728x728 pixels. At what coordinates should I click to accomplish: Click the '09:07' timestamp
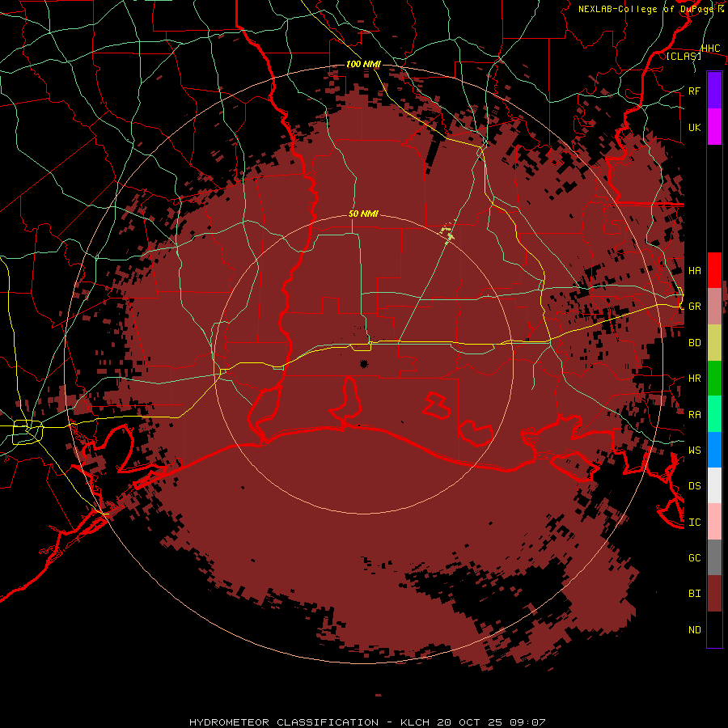(x=528, y=722)
